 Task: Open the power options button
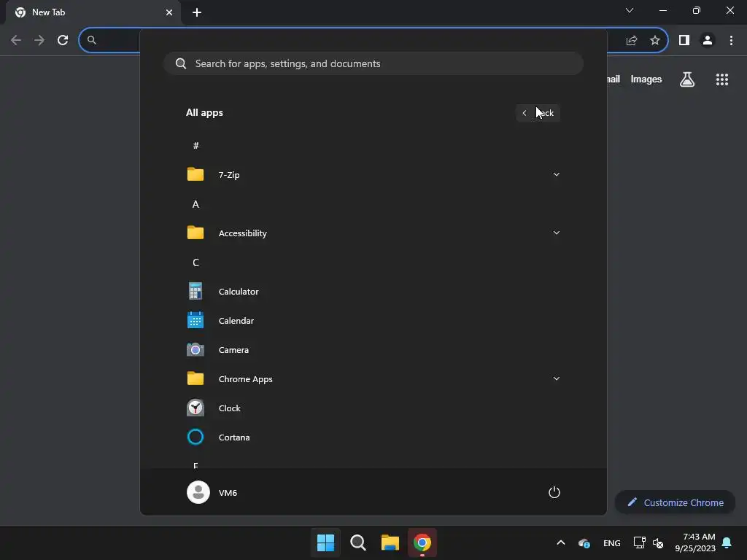(x=554, y=492)
